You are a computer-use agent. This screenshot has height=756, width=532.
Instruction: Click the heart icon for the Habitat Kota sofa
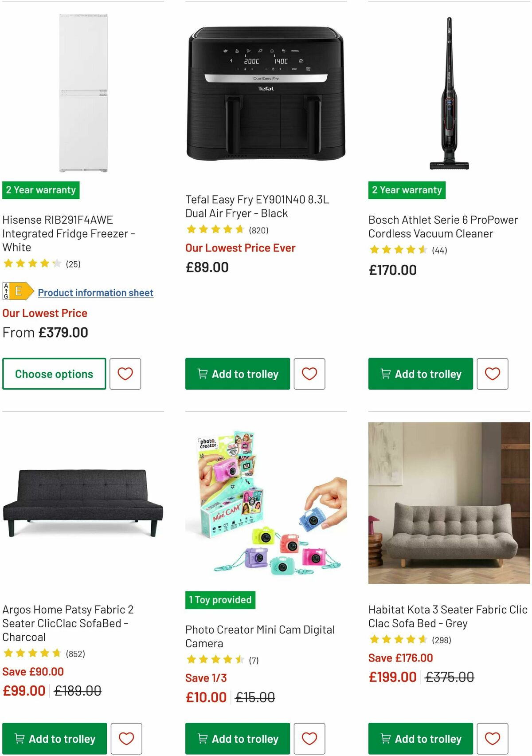tap(493, 739)
